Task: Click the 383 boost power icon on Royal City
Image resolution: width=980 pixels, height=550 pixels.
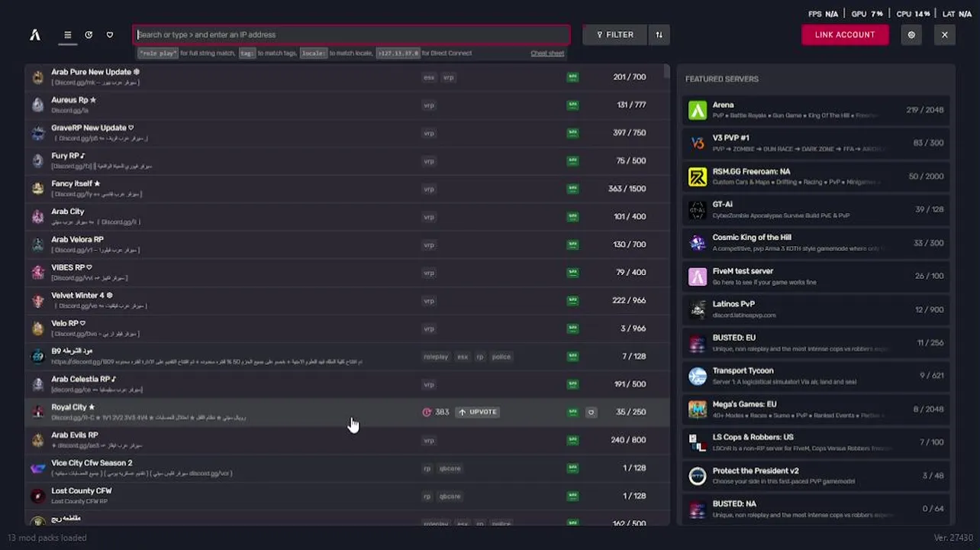Action: [x=427, y=412]
